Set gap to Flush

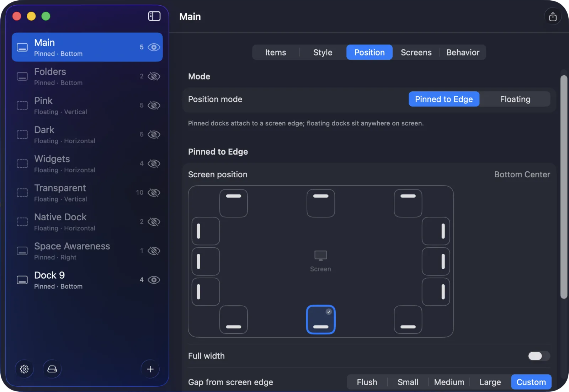pyautogui.click(x=367, y=382)
